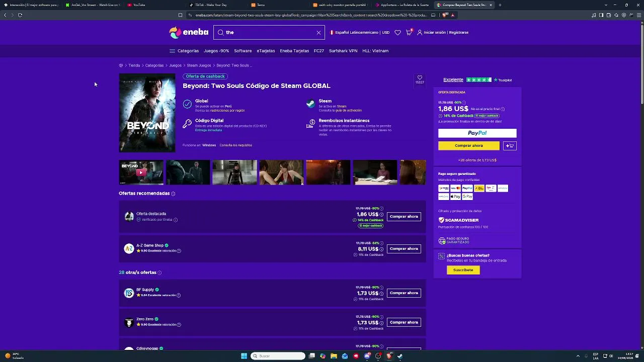The width and height of the screenshot is (644, 362).
Task: Open the Windows Start menu
Action: (244, 356)
